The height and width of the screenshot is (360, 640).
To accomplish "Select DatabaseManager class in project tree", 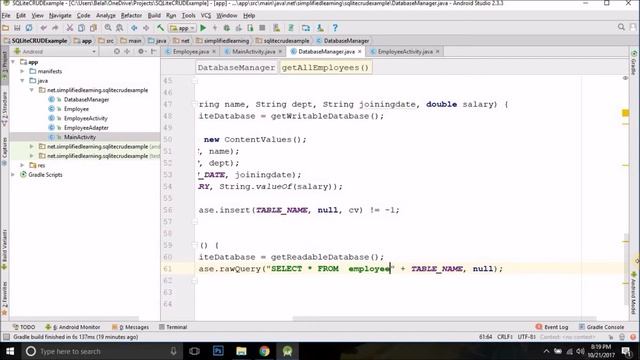I will pyautogui.click(x=86, y=100).
